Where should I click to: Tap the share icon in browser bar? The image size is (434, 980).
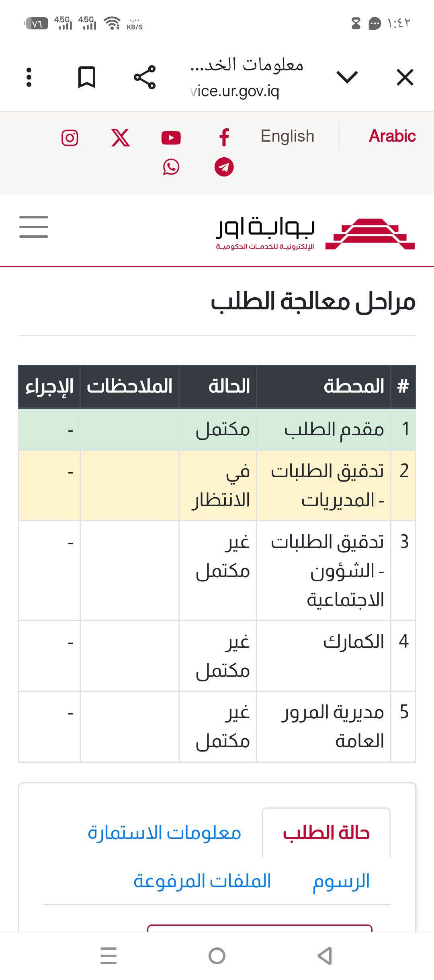(145, 77)
